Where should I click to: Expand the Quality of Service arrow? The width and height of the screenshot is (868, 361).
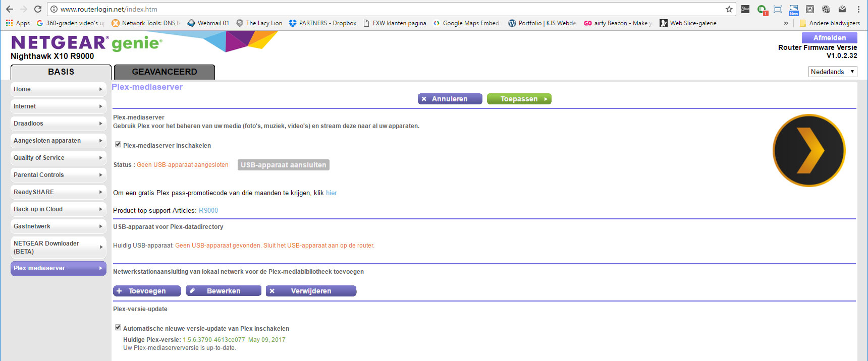coord(101,158)
